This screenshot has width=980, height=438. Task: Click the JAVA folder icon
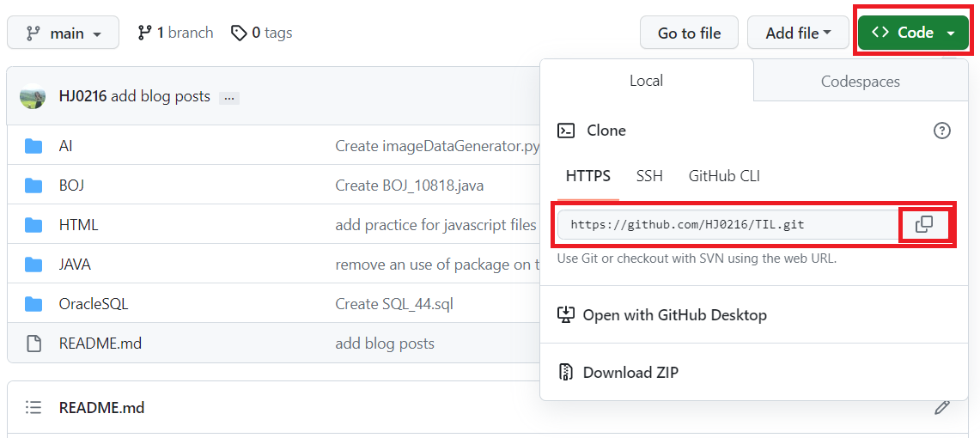pyautogui.click(x=33, y=265)
